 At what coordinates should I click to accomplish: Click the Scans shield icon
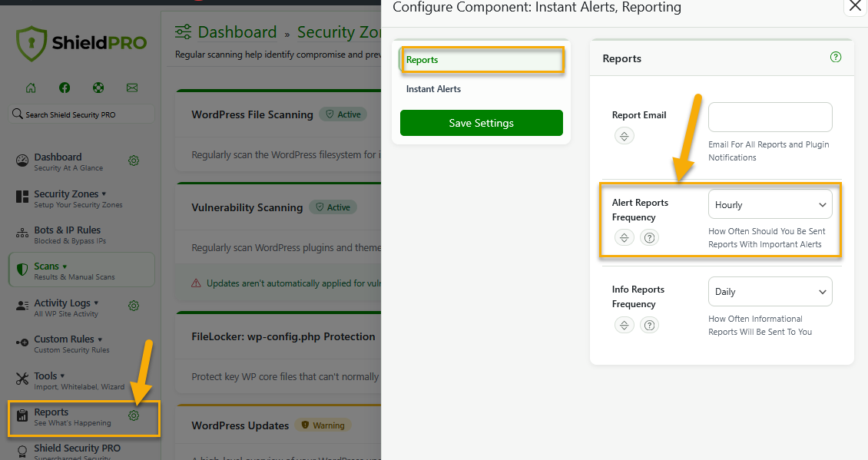tap(22, 270)
